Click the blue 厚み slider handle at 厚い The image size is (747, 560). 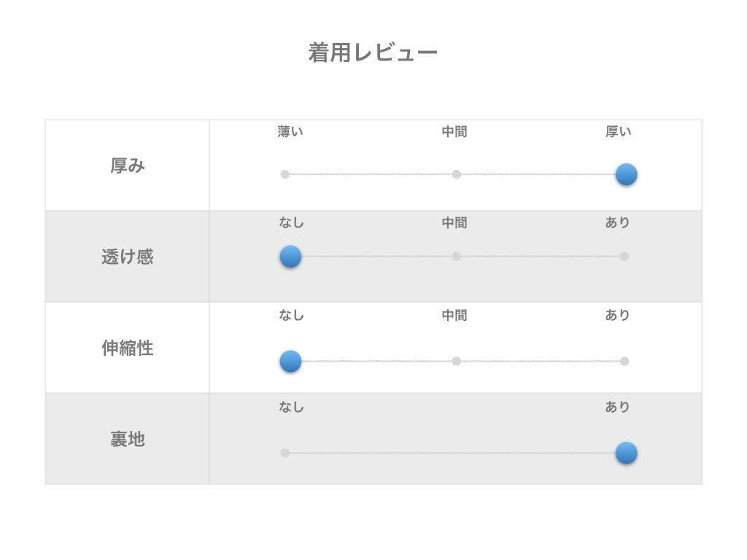click(x=626, y=174)
